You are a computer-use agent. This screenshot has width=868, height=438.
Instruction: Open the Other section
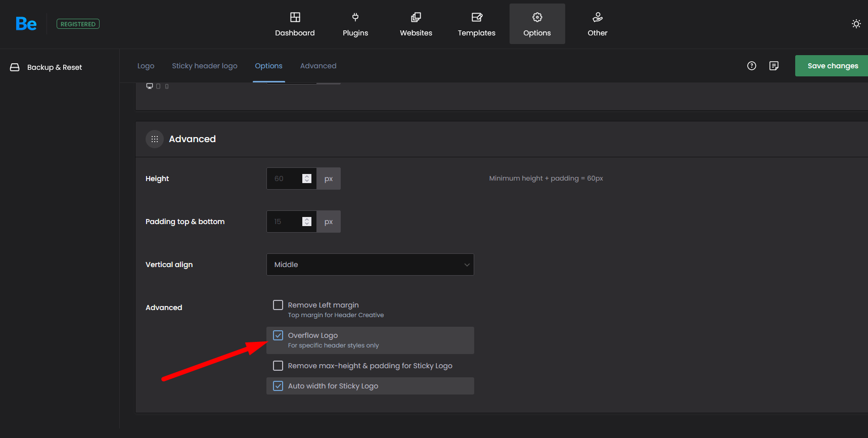tap(598, 24)
